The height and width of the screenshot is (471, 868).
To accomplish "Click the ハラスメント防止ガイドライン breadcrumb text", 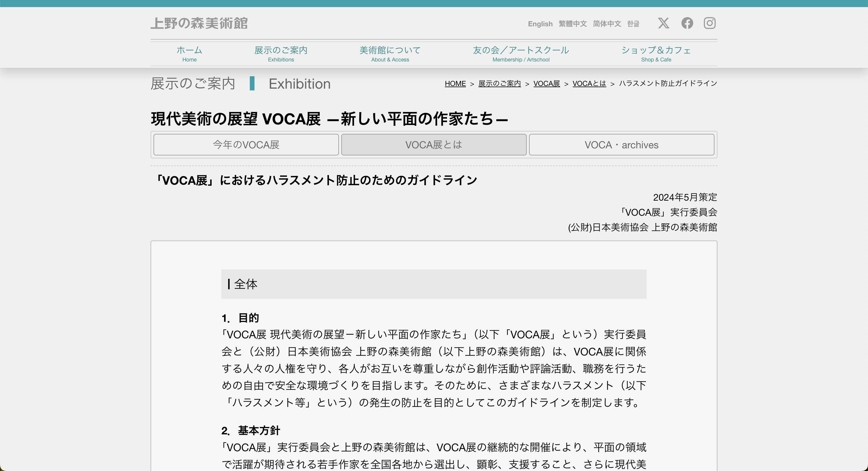I will (x=668, y=84).
